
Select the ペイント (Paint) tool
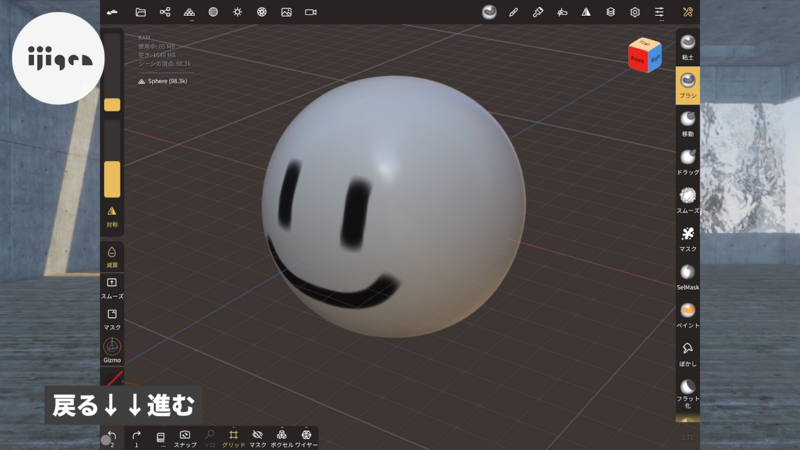click(x=688, y=315)
